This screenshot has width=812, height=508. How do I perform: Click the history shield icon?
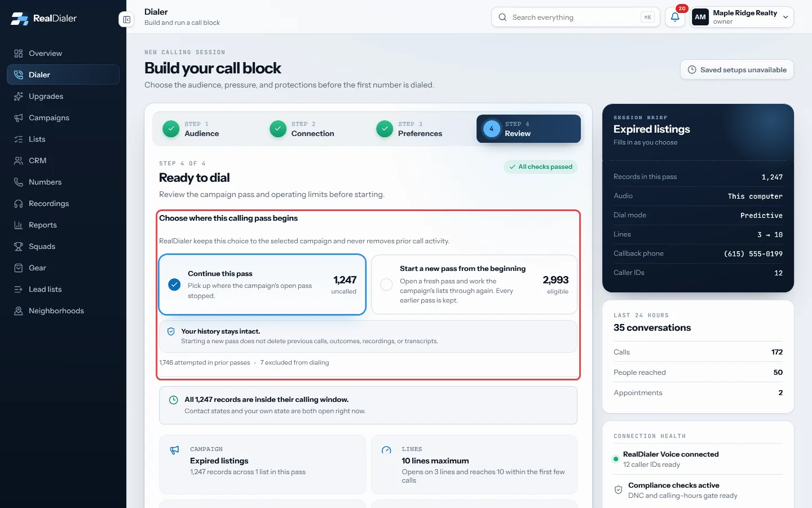pyautogui.click(x=171, y=332)
